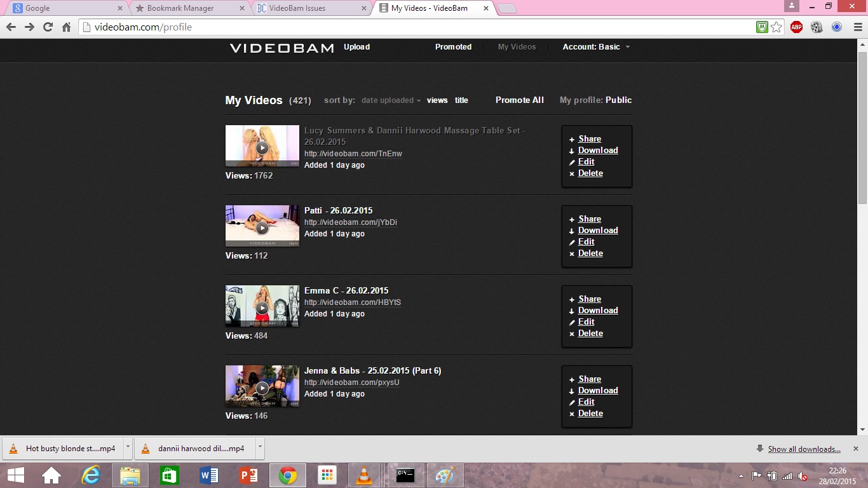Click Promote All
This screenshot has height=488, width=868.
coord(520,100)
